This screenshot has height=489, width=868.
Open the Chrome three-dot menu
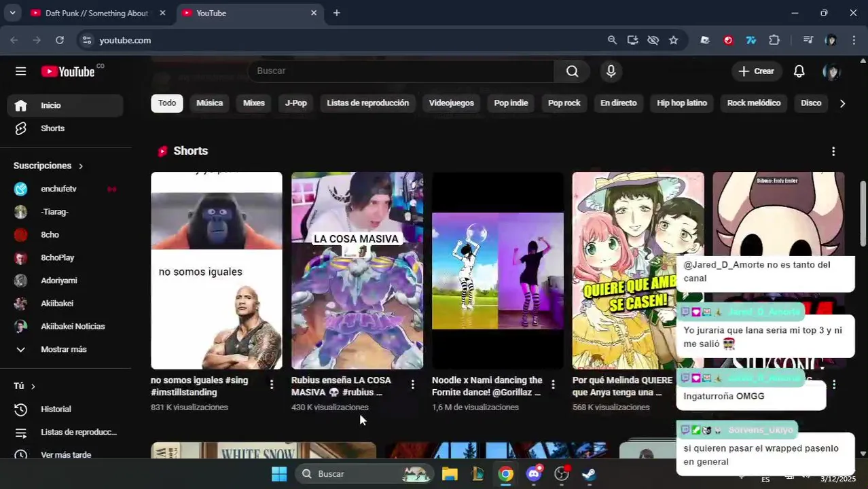[854, 40]
